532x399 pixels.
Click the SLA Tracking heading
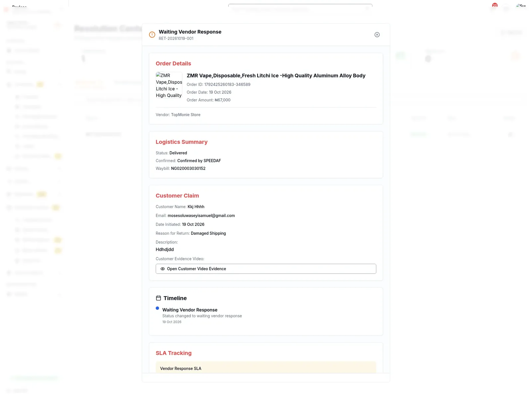point(174,353)
